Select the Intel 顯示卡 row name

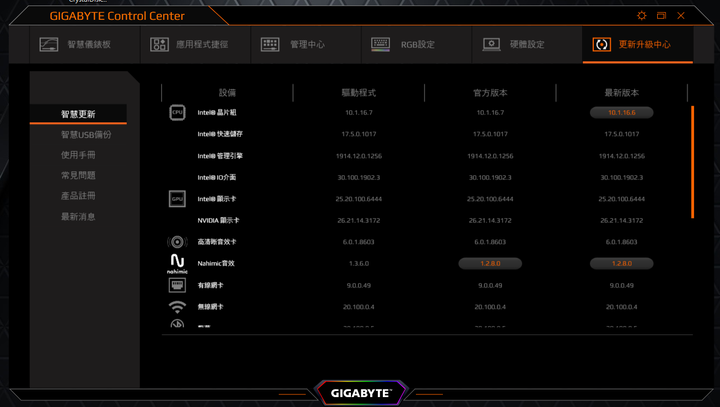pos(217,199)
